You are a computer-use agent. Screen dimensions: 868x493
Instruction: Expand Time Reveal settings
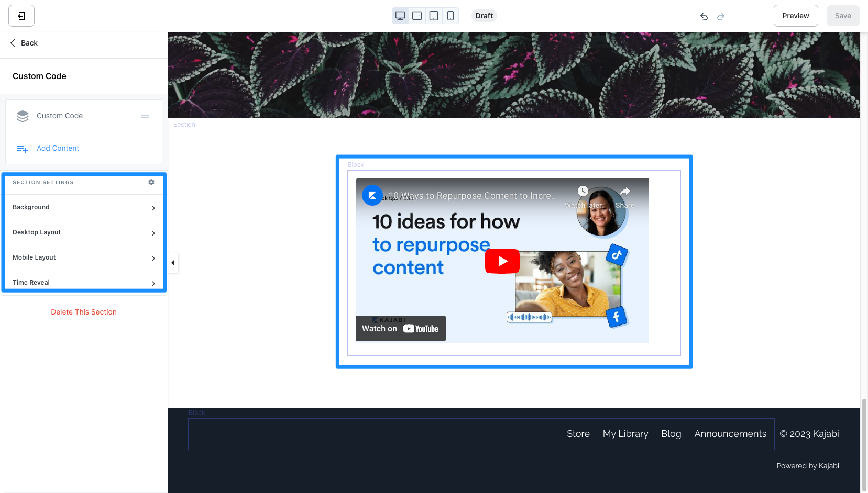pos(84,282)
